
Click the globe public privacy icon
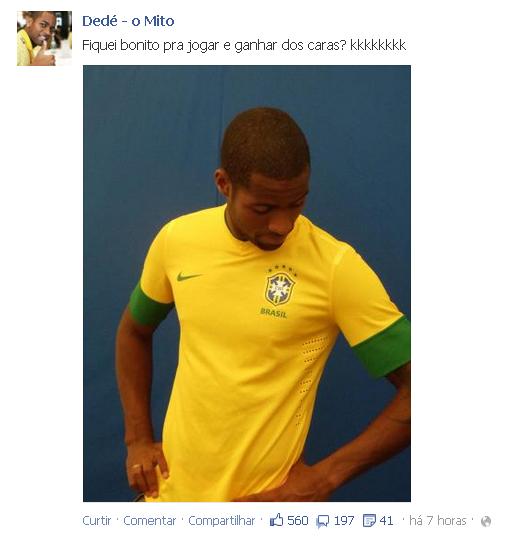pyautogui.click(x=486, y=521)
